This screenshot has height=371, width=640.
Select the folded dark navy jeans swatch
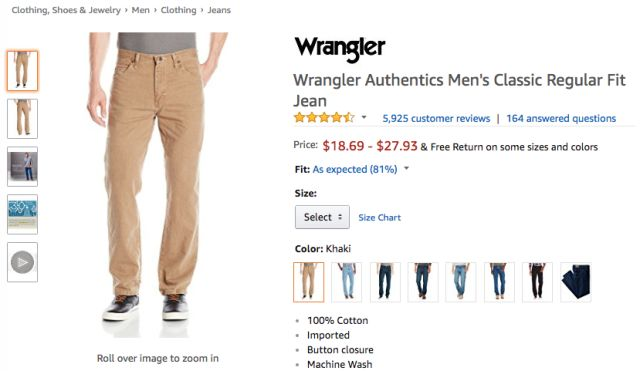click(x=576, y=282)
